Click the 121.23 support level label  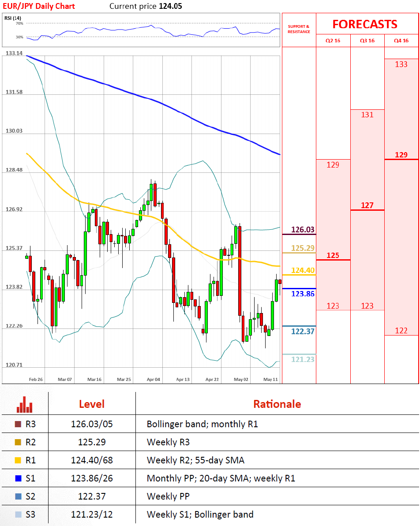[x=303, y=360]
